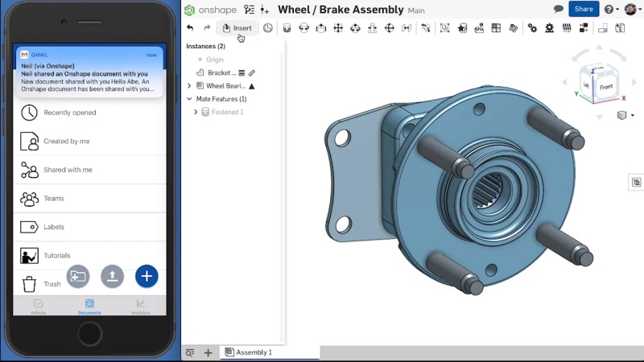Click the Left face of view cube
The height and width of the screenshot is (362, 644).
(x=586, y=85)
